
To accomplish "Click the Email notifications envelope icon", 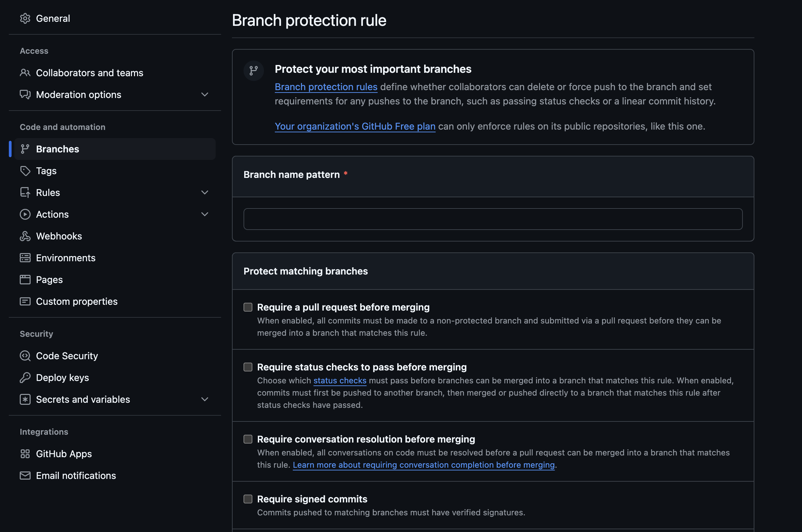I will 25,476.
